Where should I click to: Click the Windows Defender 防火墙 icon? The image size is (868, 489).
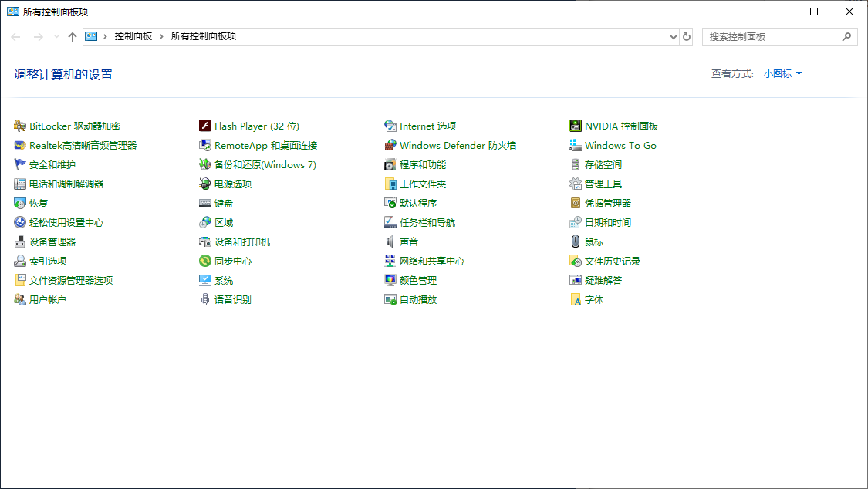pyautogui.click(x=390, y=146)
